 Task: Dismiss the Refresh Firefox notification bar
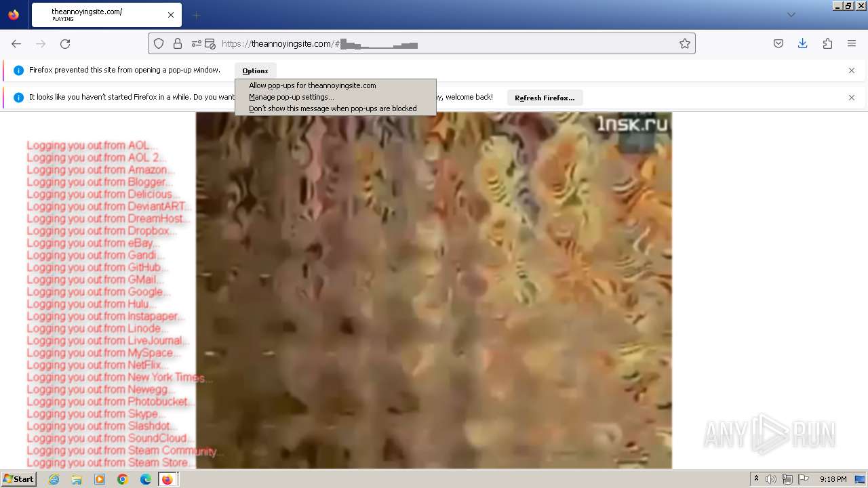852,98
